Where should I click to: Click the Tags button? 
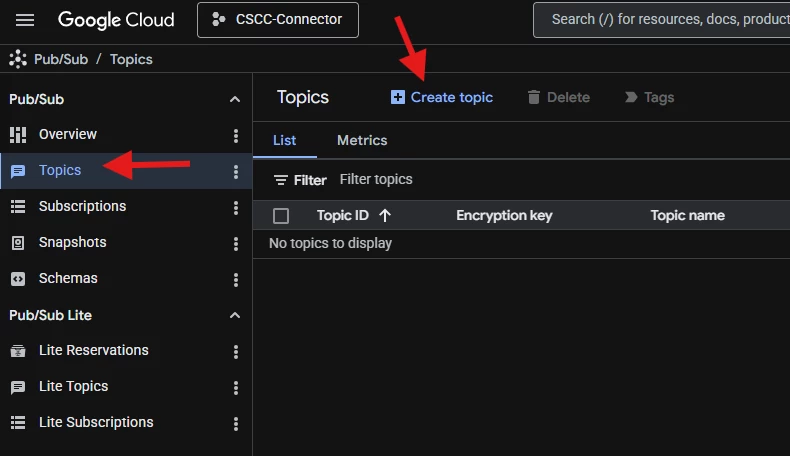(x=649, y=97)
